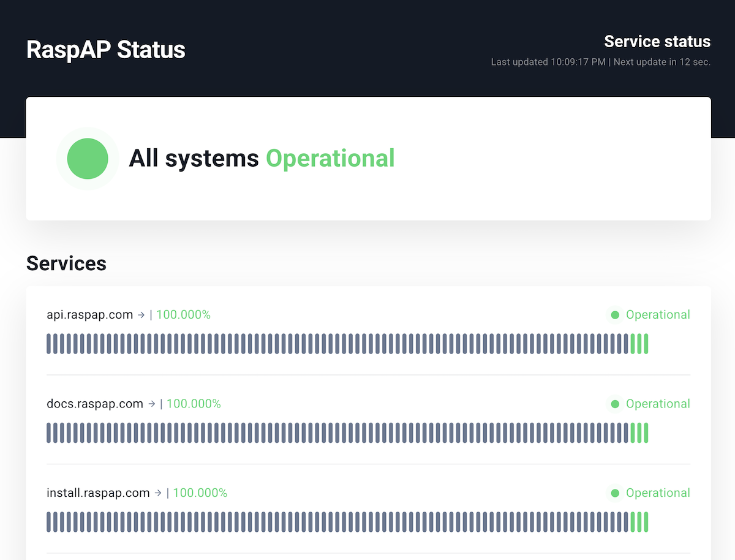Open the api.raspap.com service link
Viewport: 735px width, 560px height.
90,315
